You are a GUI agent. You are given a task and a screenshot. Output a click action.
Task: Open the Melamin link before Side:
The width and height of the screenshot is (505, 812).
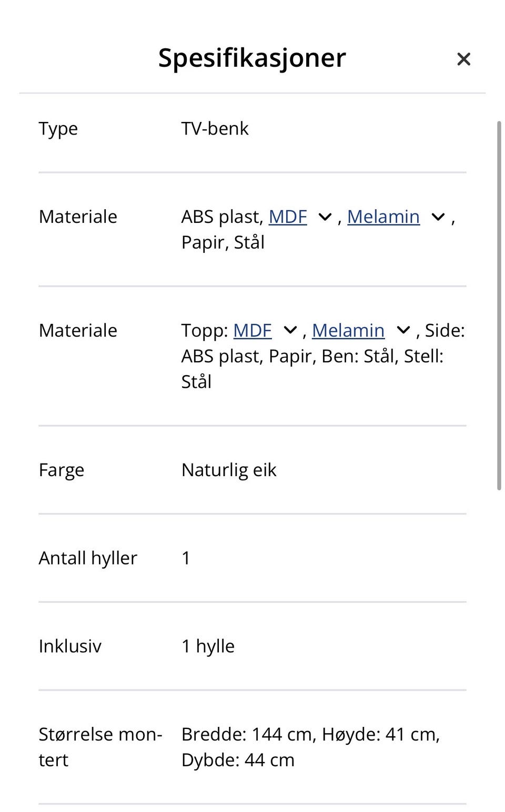[348, 331]
